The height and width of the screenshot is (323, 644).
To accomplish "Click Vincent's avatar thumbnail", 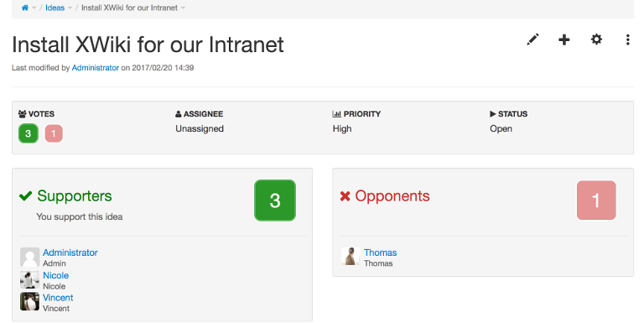I will click(x=29, y=302).
